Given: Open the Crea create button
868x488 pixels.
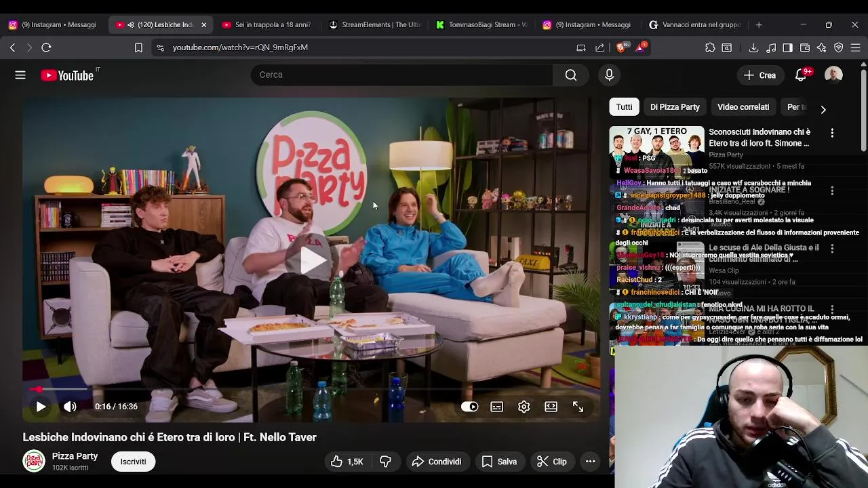Looking at the screenshot, I should 759,75.
